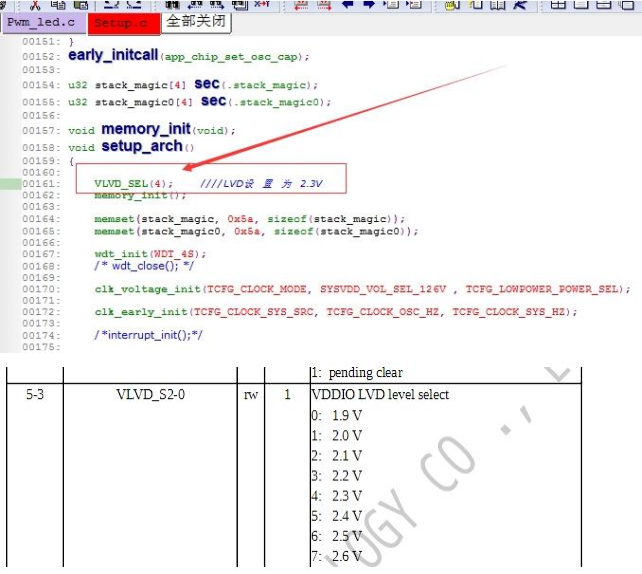
Task: Click wdt_init(WDT_4S) statement
Action: coord(150,254)
